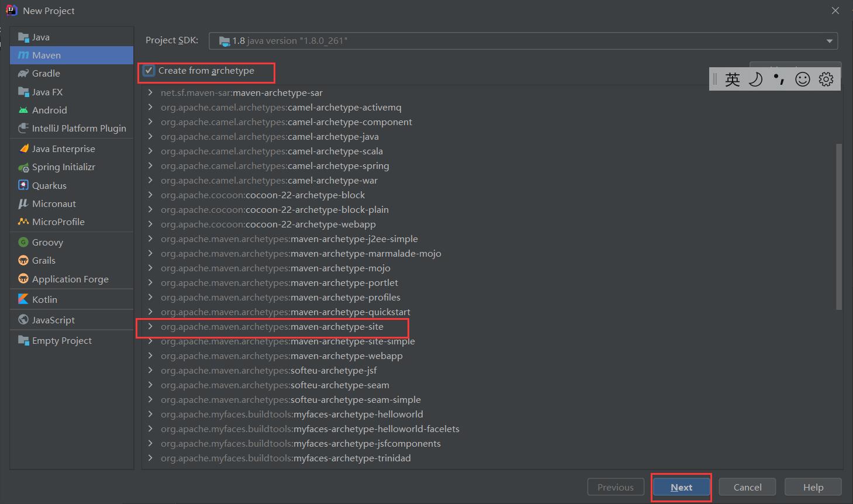Click the Grails icon
Viewport: 853px width, 504px height.
tap(23, 260)
